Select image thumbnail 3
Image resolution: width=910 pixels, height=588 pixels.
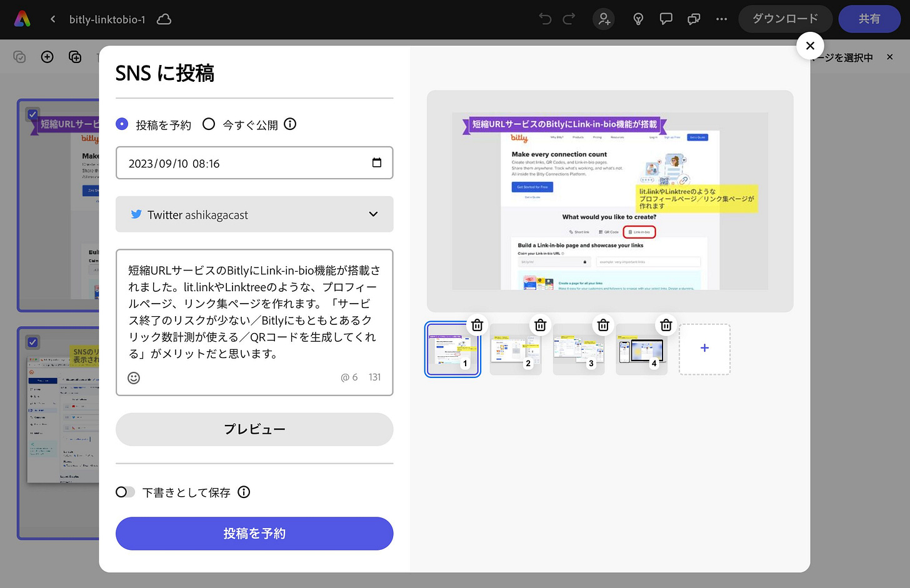coord(578,348)
